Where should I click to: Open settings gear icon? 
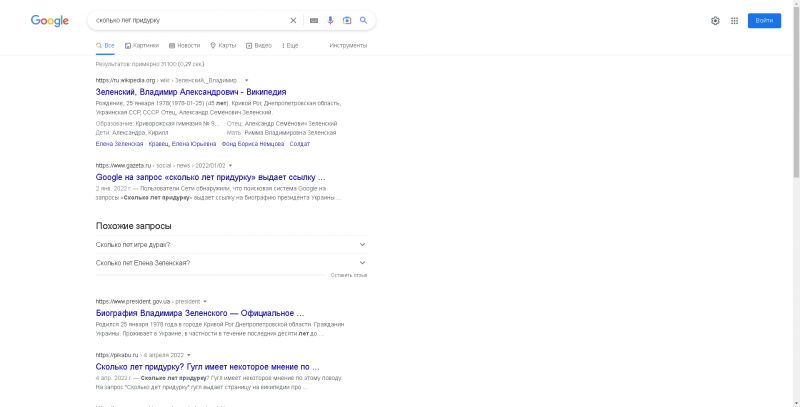pos(715,21)
